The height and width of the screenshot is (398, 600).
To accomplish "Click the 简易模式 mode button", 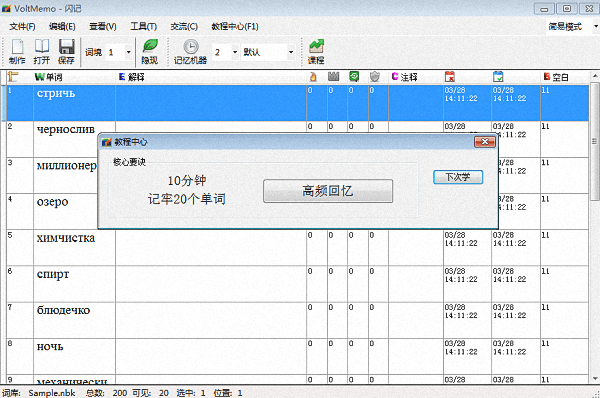I will click(x=565, y=26).
